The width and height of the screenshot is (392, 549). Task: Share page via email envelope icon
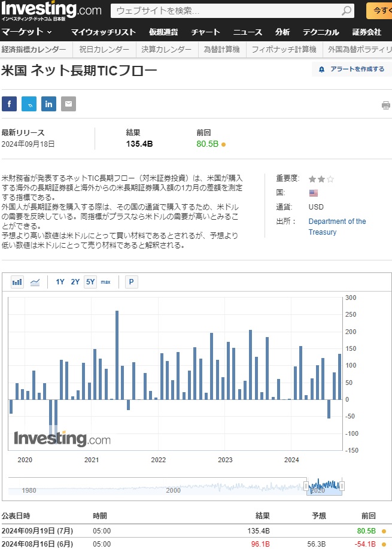[68, 104]
